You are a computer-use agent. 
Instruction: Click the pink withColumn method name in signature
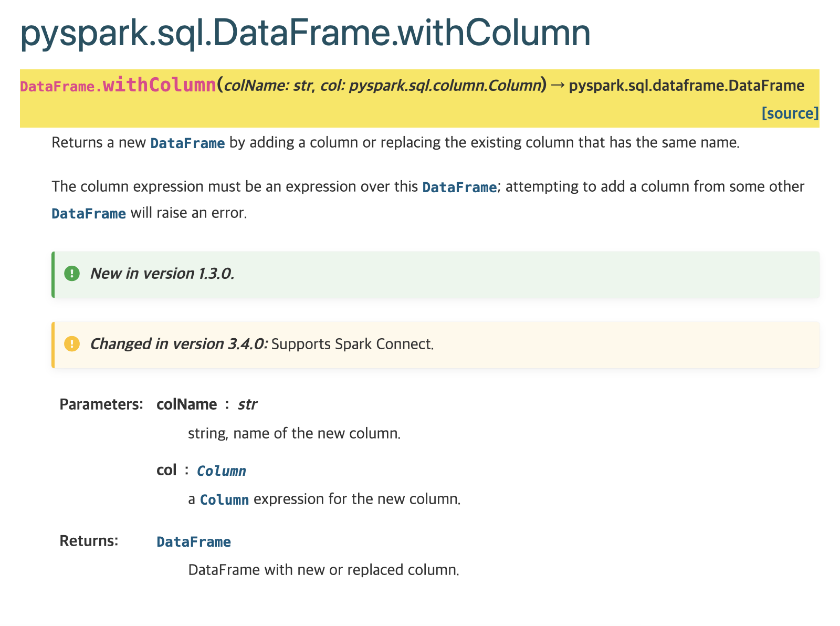[159, 85]
